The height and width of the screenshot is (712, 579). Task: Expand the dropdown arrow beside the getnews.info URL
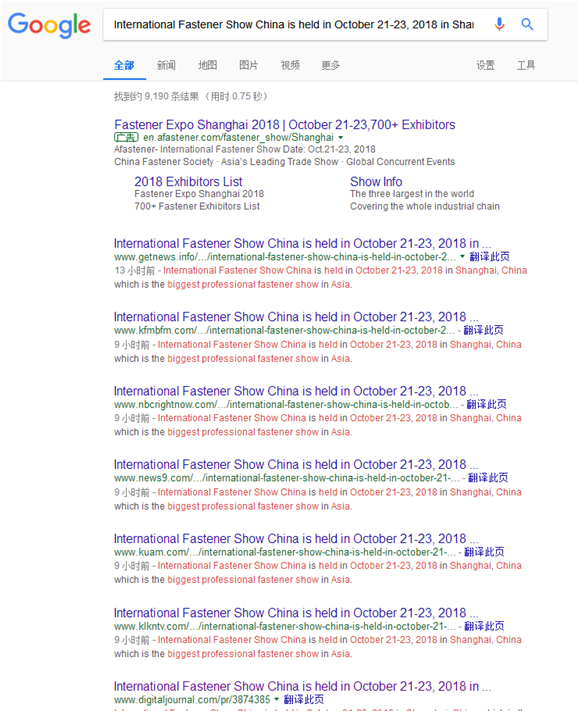(x=462, y=257)
